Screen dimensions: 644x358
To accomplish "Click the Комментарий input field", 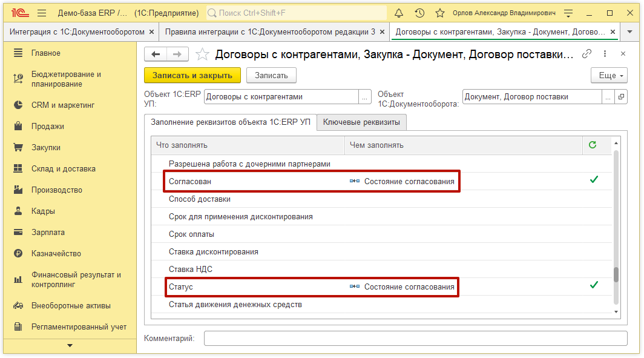I will (x=416, y=338).
